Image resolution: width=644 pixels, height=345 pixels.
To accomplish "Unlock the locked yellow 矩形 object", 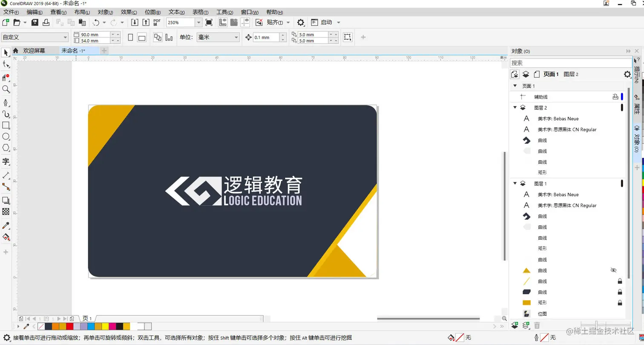I will pos(620,303).
